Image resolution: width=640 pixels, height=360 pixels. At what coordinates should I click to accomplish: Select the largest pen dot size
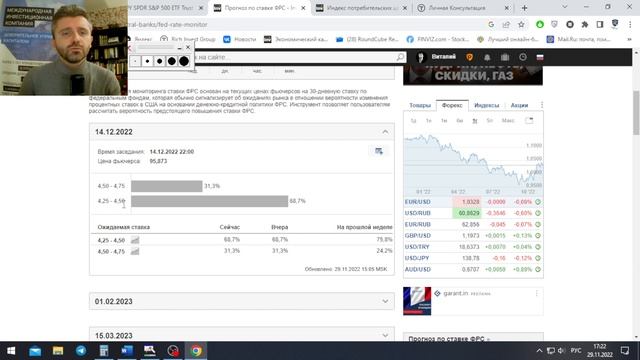(184, 61)
